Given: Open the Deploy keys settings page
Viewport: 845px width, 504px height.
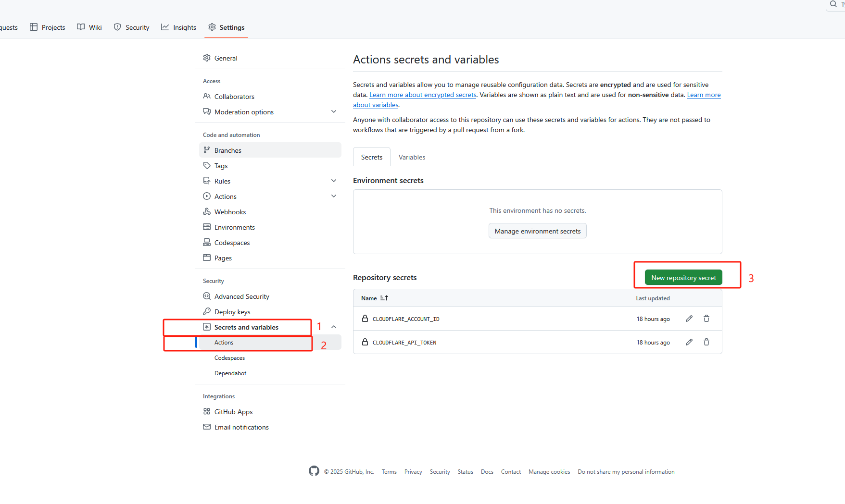Looking at the screenshot, I should (x=232, y=312).
